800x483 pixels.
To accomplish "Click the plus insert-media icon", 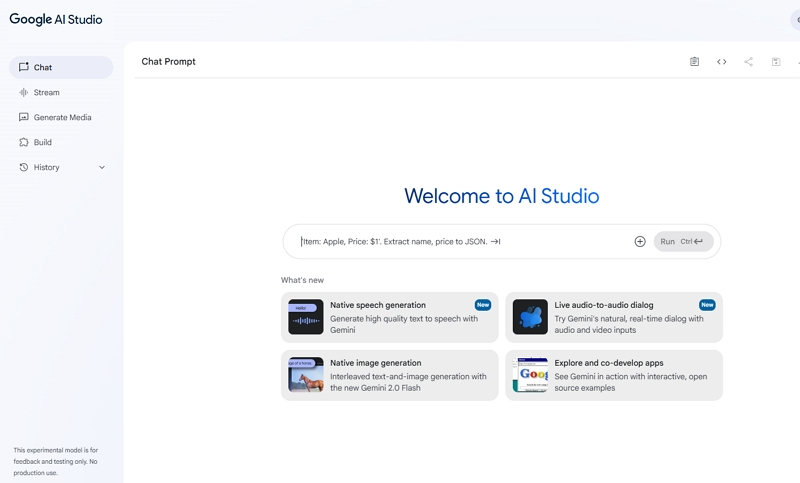I will [x=640, y=242].
